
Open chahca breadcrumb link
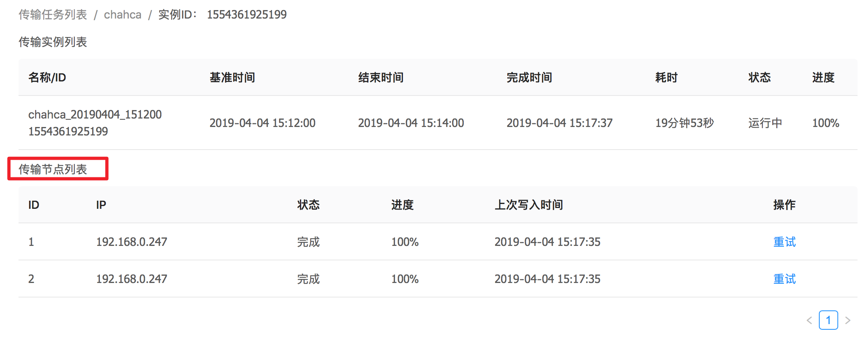pyautogui.click(x=122, y=15)
